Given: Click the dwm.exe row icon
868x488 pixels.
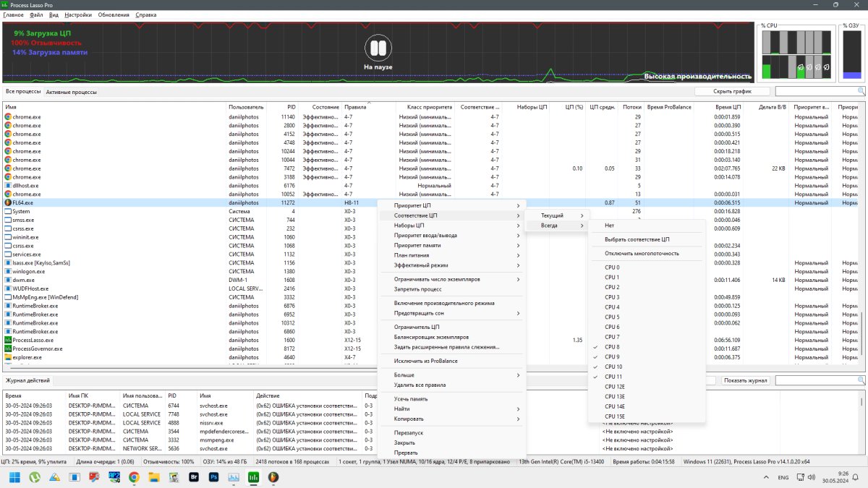Looking at the screenshot, I should [8, 280].
